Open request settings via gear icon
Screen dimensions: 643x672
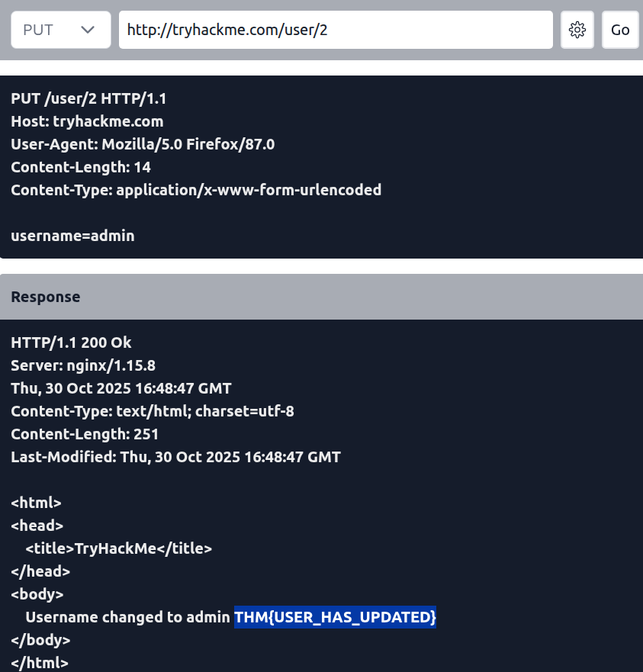point(577,30)
